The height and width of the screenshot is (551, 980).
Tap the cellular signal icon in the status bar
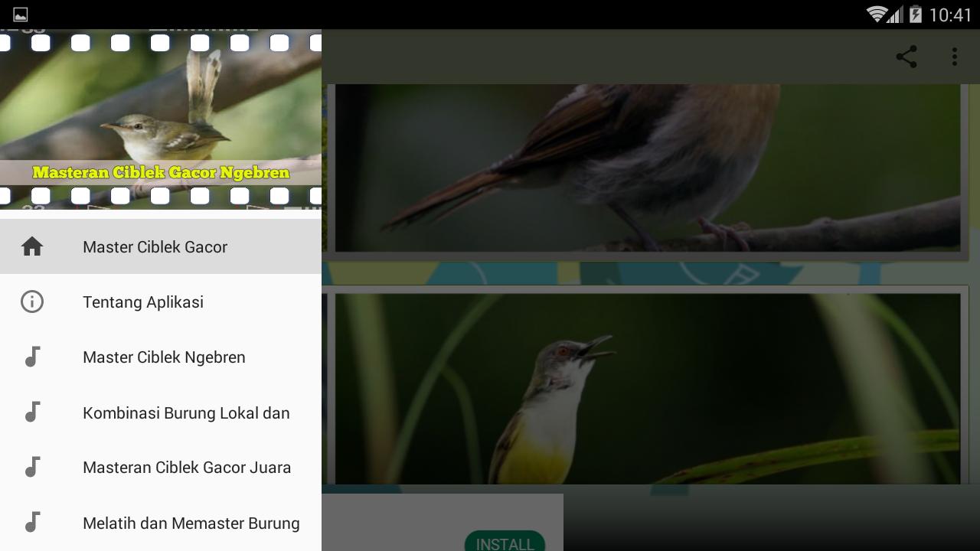coord(895,15)
